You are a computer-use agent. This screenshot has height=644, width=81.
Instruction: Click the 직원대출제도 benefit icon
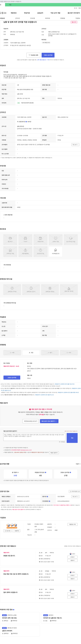tap(25, 252)
